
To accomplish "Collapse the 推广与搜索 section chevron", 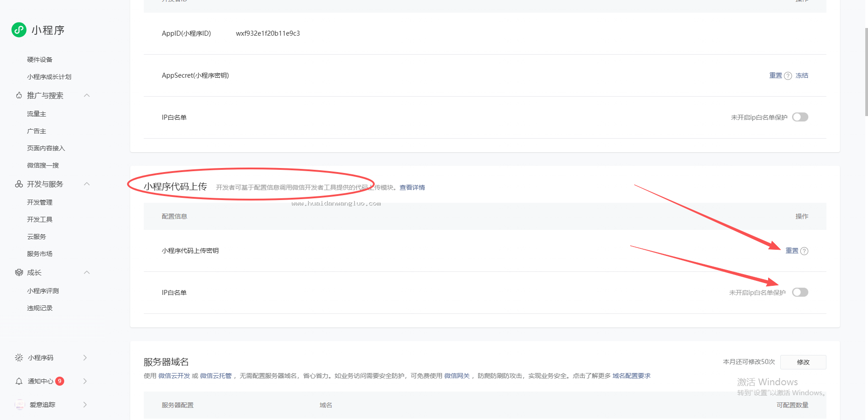I will [x=87, y=95].
